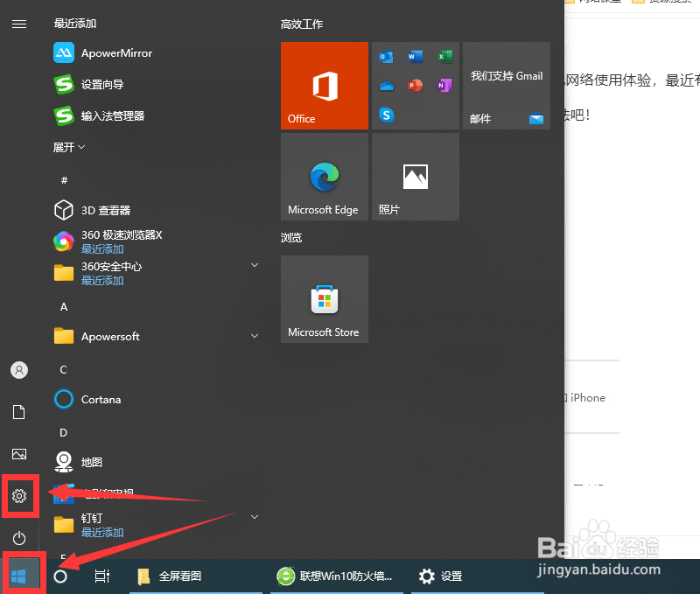Switch to 设置 taskbar window
Image resolution: width=700 pixels, height=594 pixels.
click(x=478, y=577)
